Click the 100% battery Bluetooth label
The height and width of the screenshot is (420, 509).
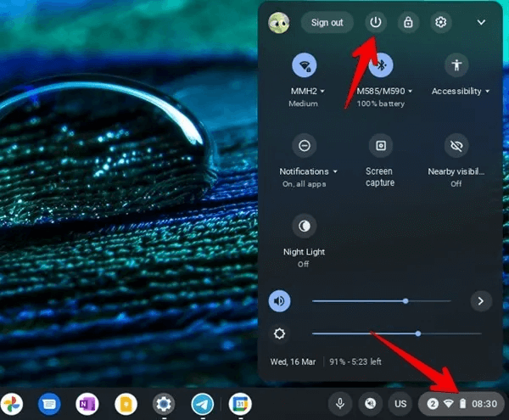pos(380,104)
